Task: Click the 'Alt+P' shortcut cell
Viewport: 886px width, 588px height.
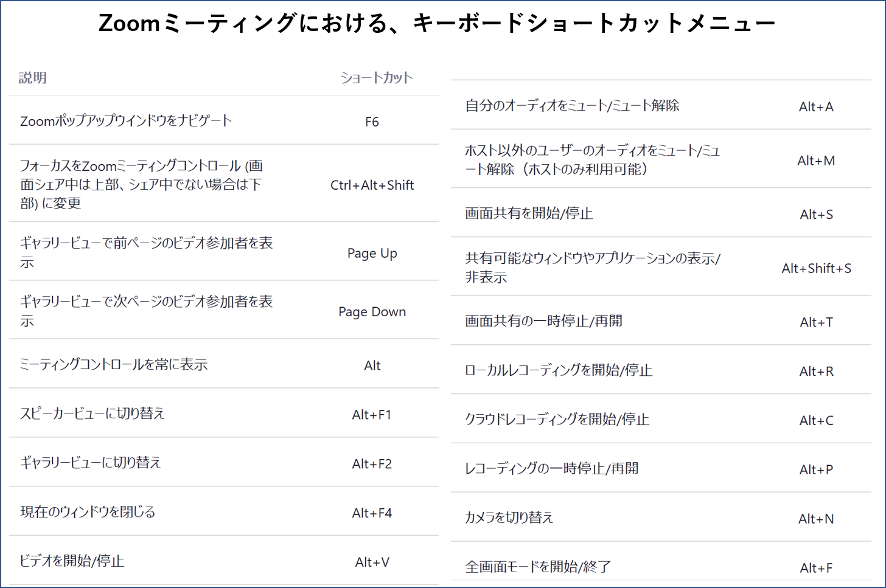Action: (816, 470)
